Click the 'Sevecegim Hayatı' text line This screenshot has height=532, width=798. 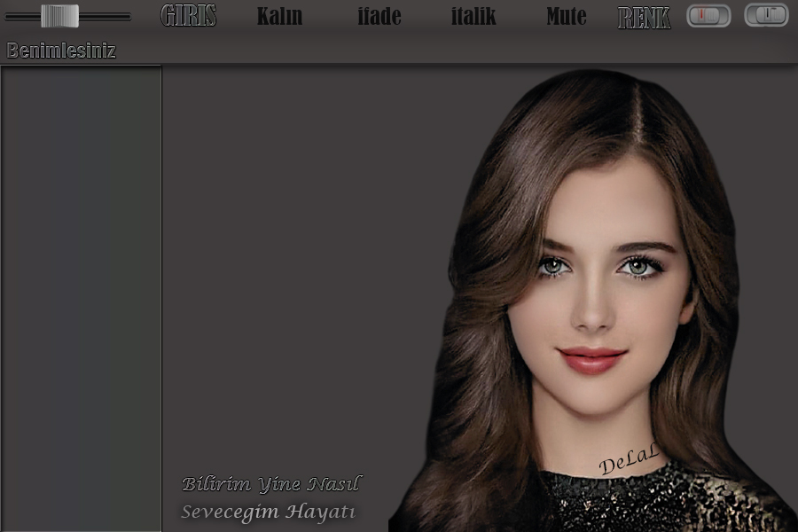268,512
